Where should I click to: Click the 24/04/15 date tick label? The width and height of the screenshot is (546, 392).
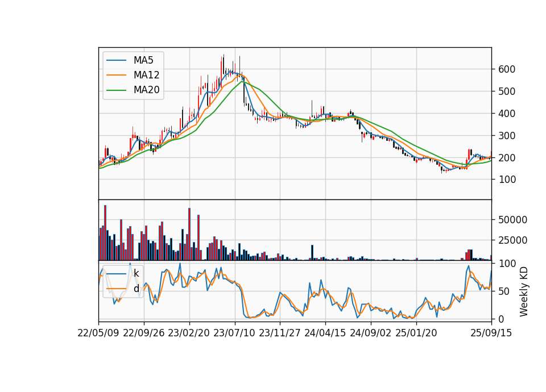click(325, 333)
